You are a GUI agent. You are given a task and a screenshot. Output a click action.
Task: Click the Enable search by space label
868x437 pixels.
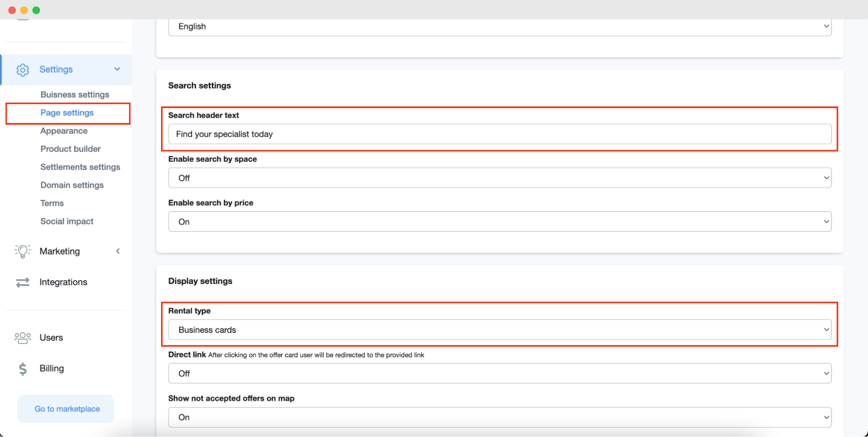tap(212, 159)
